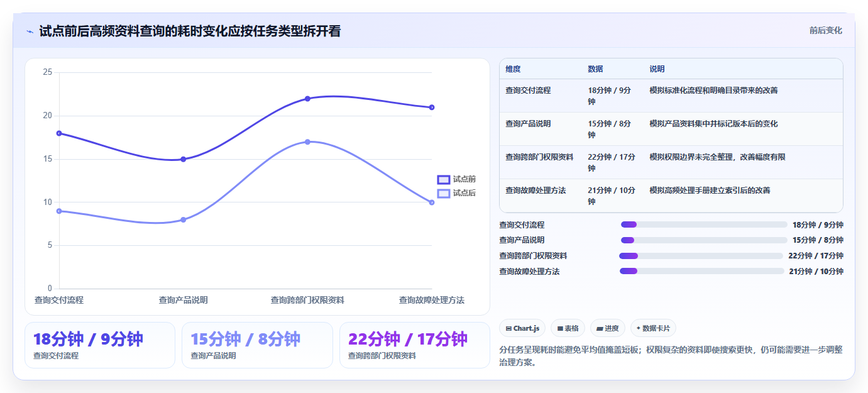Viewport: 868px width, 393px height.
Task: Click 试点后 data point at 查询交付流程
Action: [x=59, y=211]
